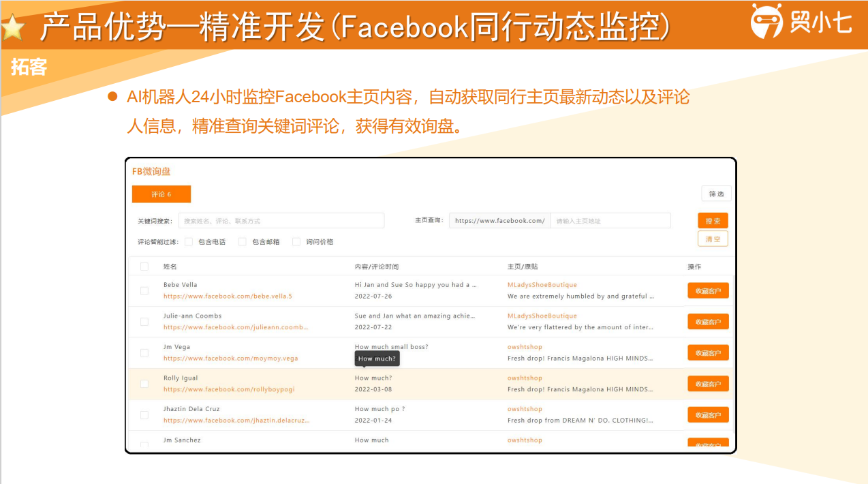868x484 pixels.
Task: Toggle the select-all checkbox in table header
Action: (144, 267)
